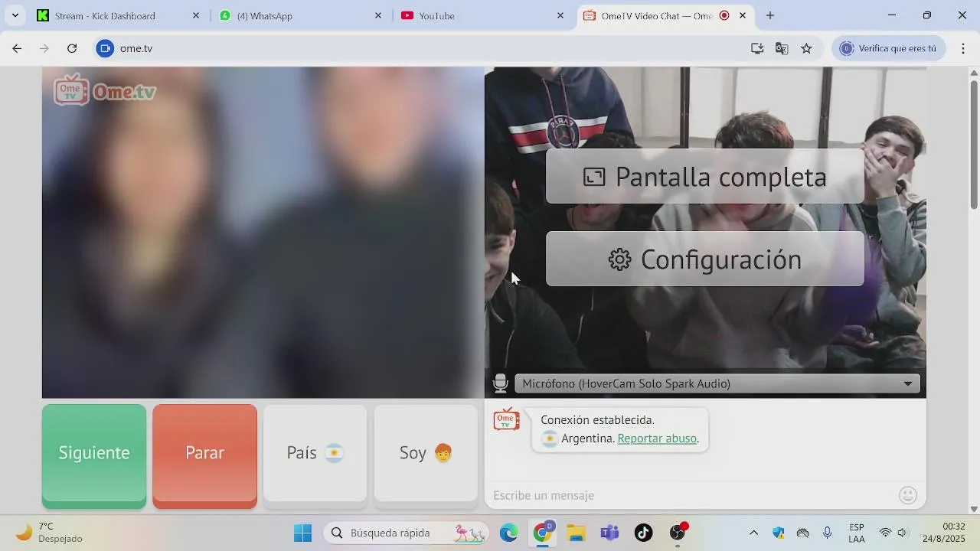The height and width of the screenshot is (551, 980).
Task: Open the tab search dropdown
Action: click(x=15, y=15)
